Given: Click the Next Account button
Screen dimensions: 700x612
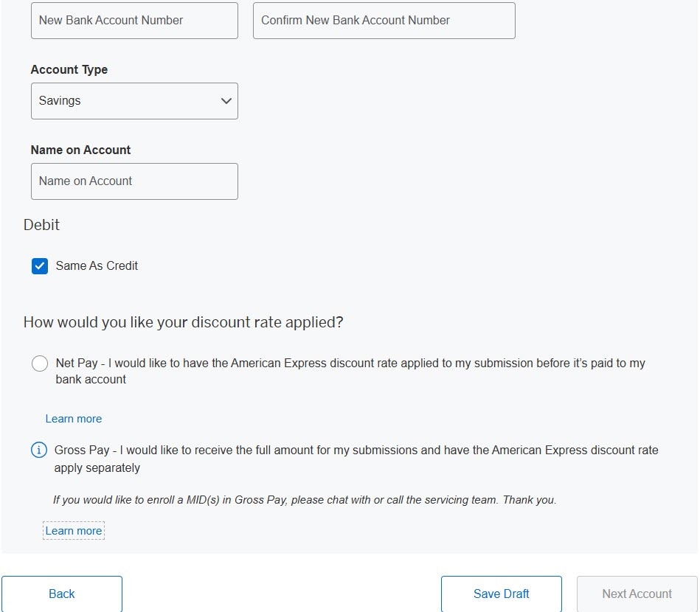Looking at the screenshot, I should click(636, 594).
